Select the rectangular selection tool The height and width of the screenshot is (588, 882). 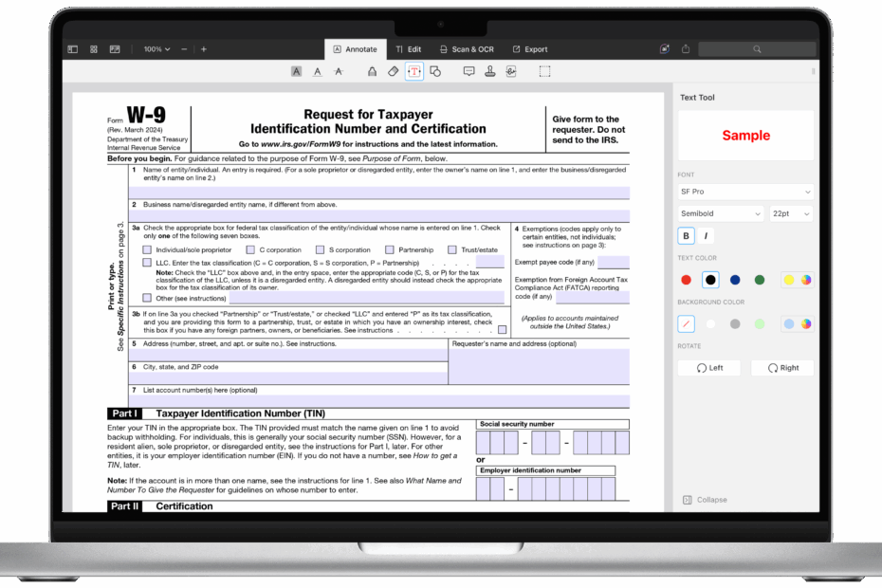tap(542, 71)
